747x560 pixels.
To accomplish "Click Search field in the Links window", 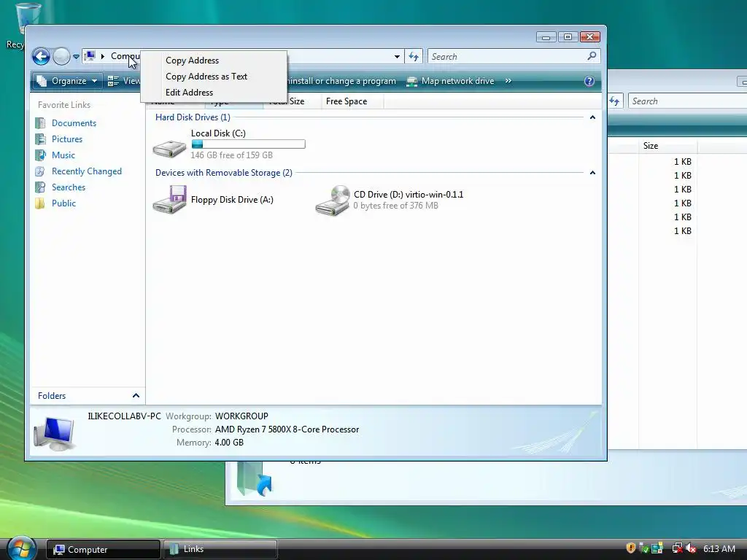I will (x=687, y=101).
